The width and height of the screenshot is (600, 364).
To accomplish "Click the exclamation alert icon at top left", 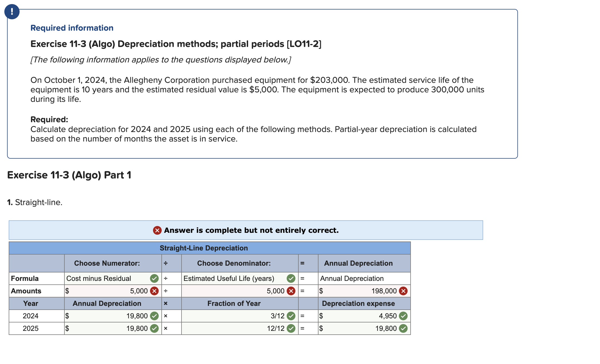I will coord(12,12).
